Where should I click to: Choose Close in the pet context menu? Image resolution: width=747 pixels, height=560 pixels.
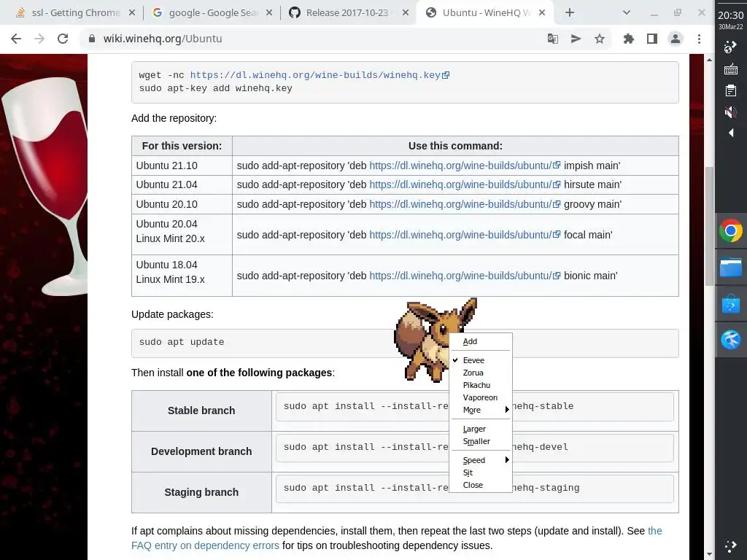(x=480, y=485)
